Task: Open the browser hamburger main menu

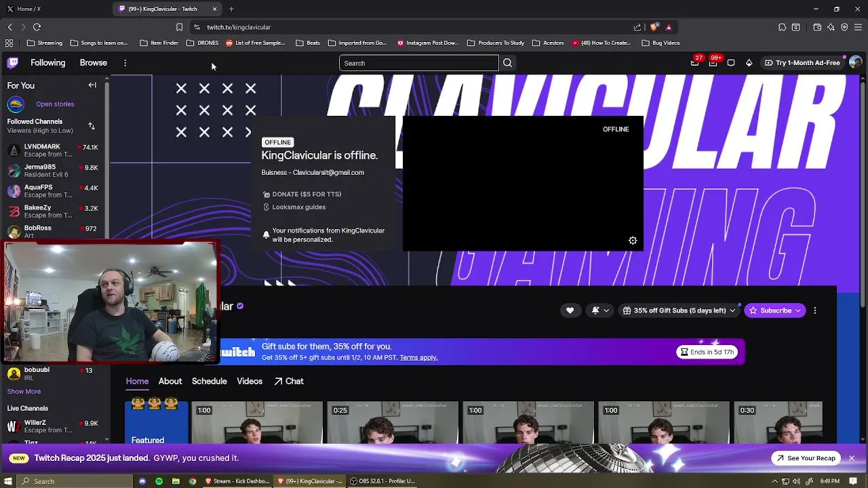Action: point(858,27)
